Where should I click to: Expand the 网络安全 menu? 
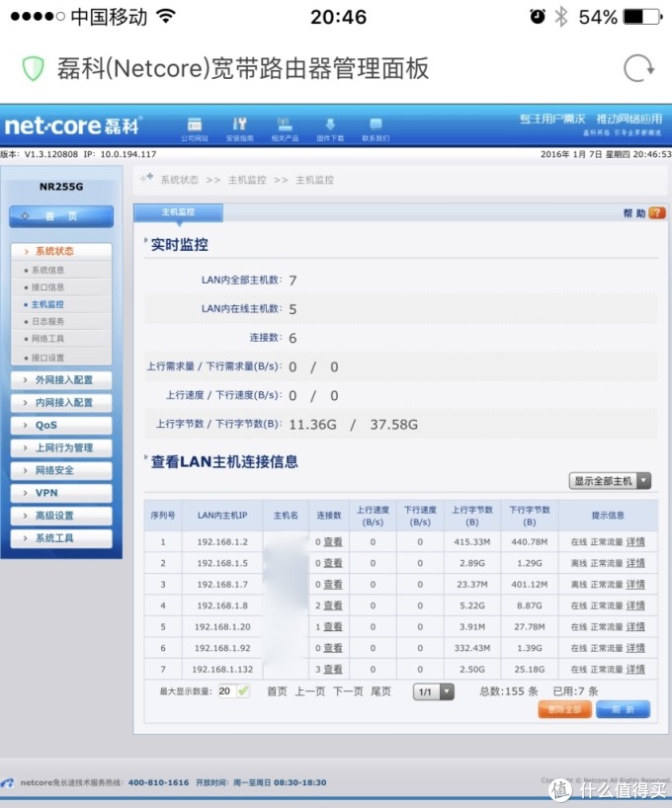click(61, 470)
